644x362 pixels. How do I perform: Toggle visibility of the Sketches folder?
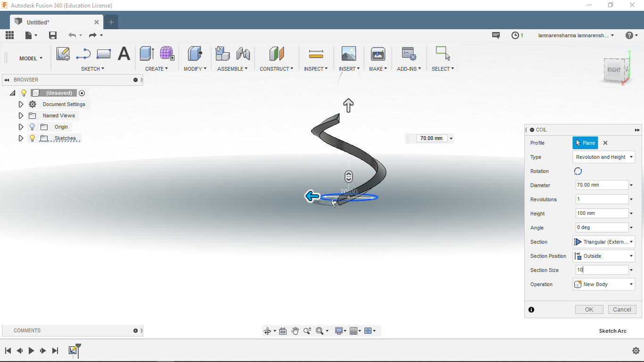[32, 138]
